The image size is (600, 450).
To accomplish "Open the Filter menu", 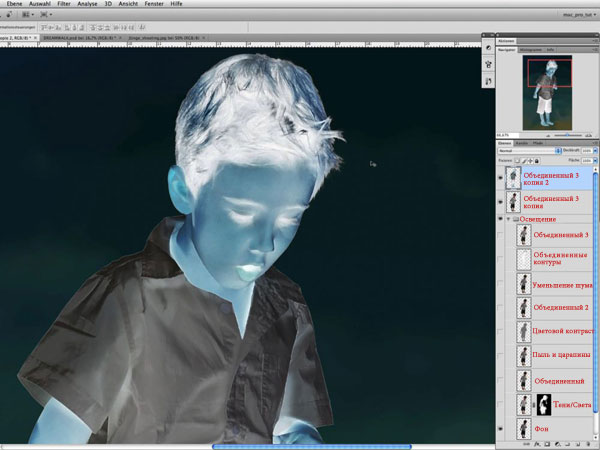I will (64, 4).
